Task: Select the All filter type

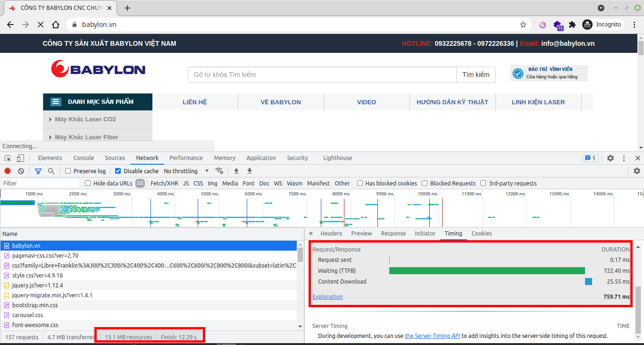Action: point(140,183)
